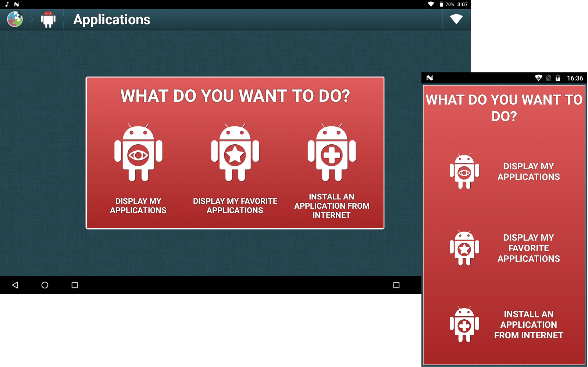Tap the tablet Home navigation circle

(x=45, y=285)
